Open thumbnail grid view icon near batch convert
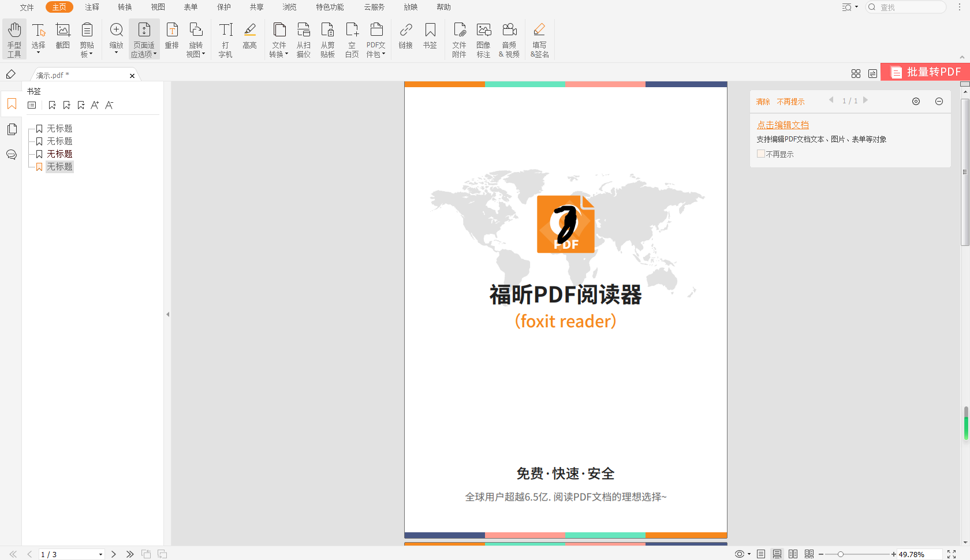The width and height of the screenshot is (970, 560). click(x=856, y=73)
